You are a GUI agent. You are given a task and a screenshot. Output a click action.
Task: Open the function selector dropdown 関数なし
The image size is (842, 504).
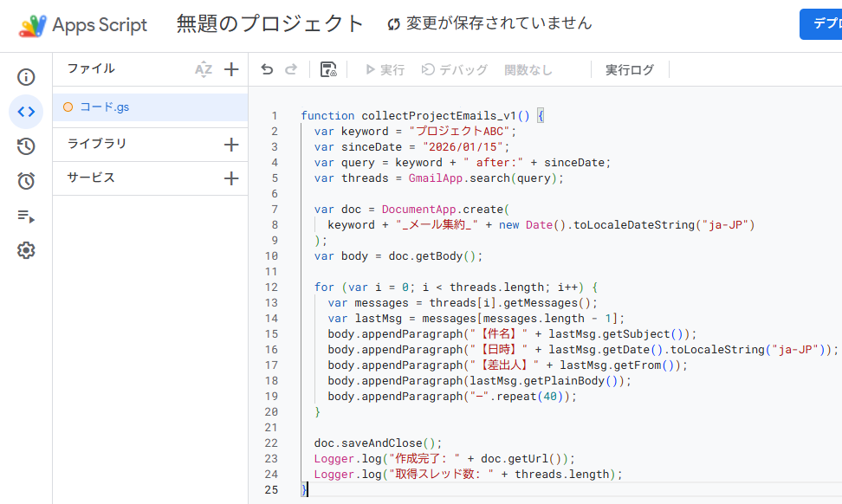[x=528, y=70]
